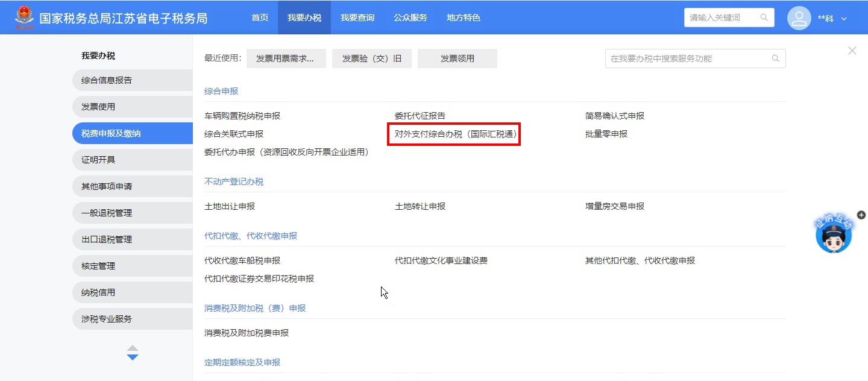Close the 我要办税 panel with X
This screenshot has height=381, width=868.
click(852, 51)
